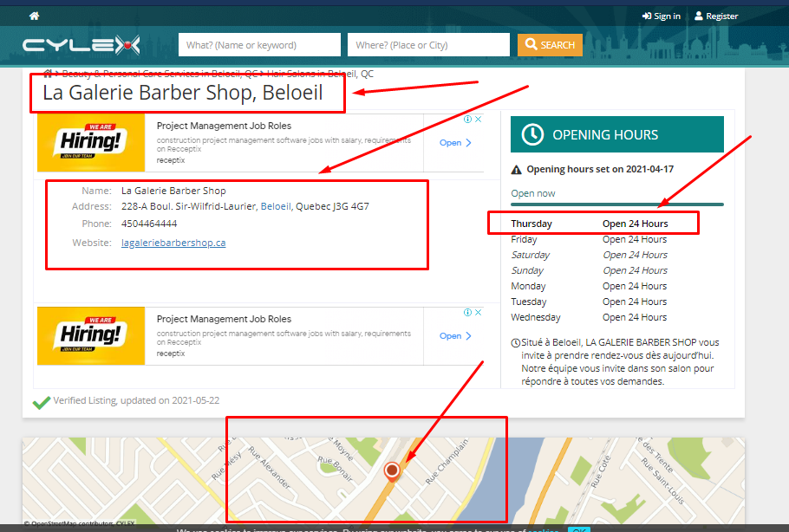
Task: Click the orange SEARCH button
Action: pyautogui.click(x=550, y=45)
